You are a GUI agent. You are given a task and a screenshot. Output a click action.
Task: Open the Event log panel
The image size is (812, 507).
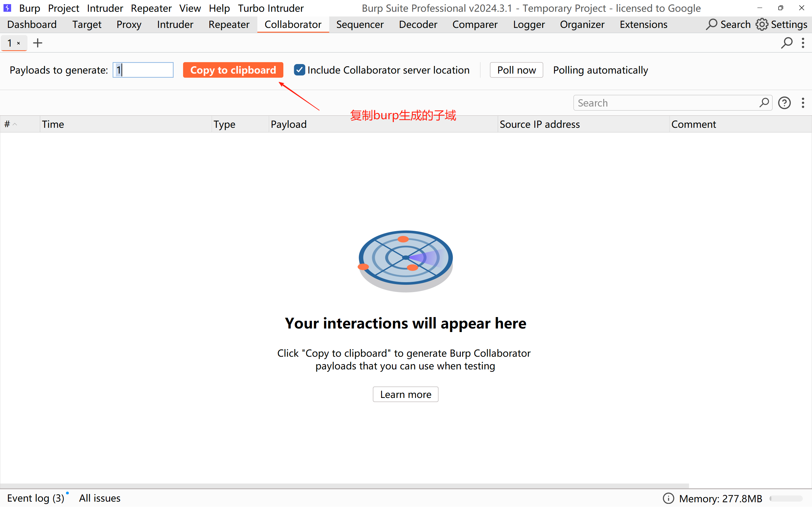[36, 498]
